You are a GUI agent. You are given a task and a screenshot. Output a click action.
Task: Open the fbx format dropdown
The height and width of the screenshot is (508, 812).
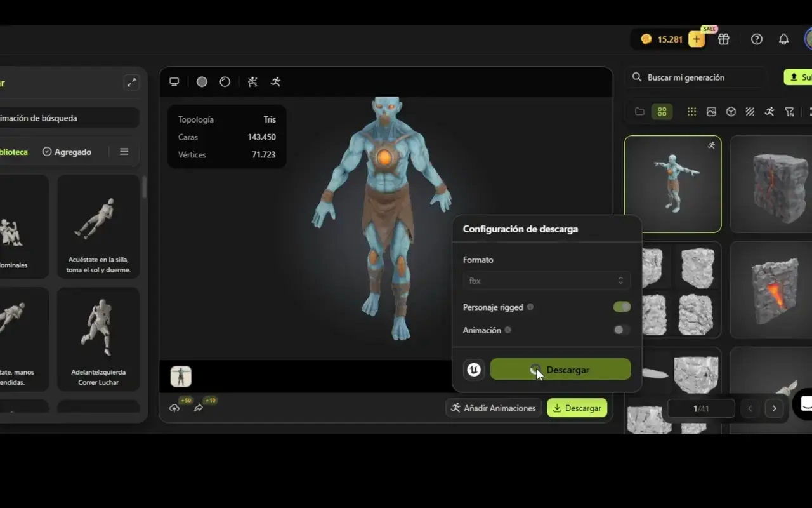tap(546, 280)
